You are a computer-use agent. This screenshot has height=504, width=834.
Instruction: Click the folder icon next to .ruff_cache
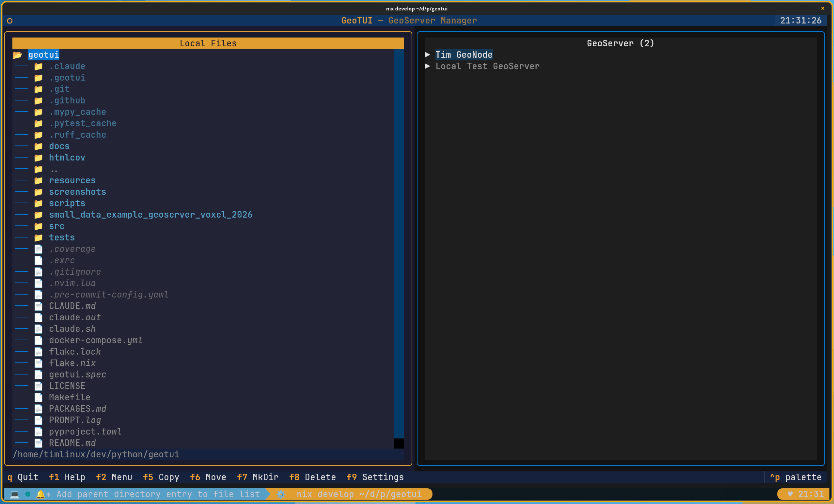coord(38,135)
